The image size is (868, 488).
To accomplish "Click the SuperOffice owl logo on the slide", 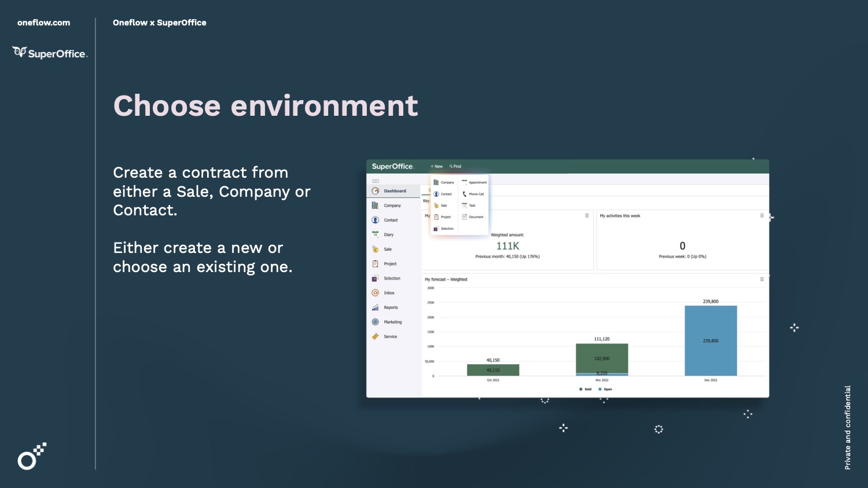I will pos(50,53).
